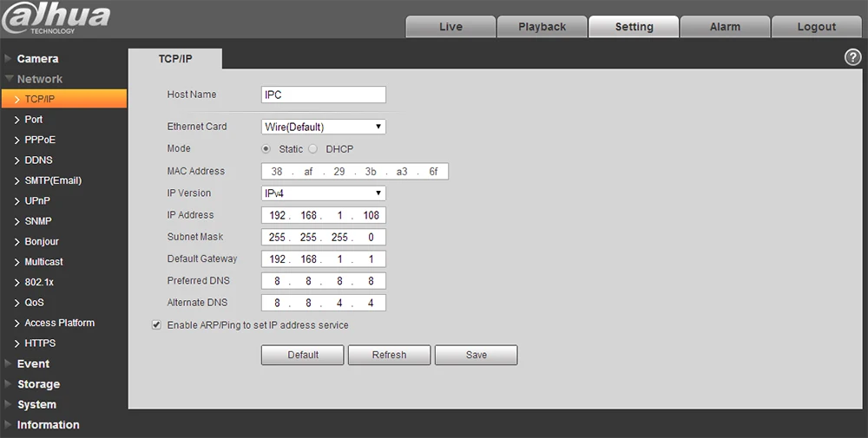Open the Setting tab
Image resolution: width=868 pixels, height=438 pixels.
634,27
